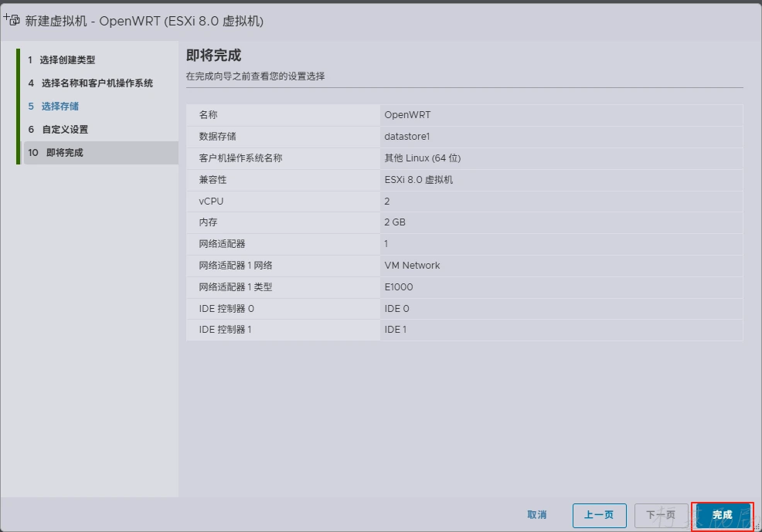The height and width of the screenshot is (532, 762).
Task: Click the 取消 link to cancel wizard
Action: [537, 515]
